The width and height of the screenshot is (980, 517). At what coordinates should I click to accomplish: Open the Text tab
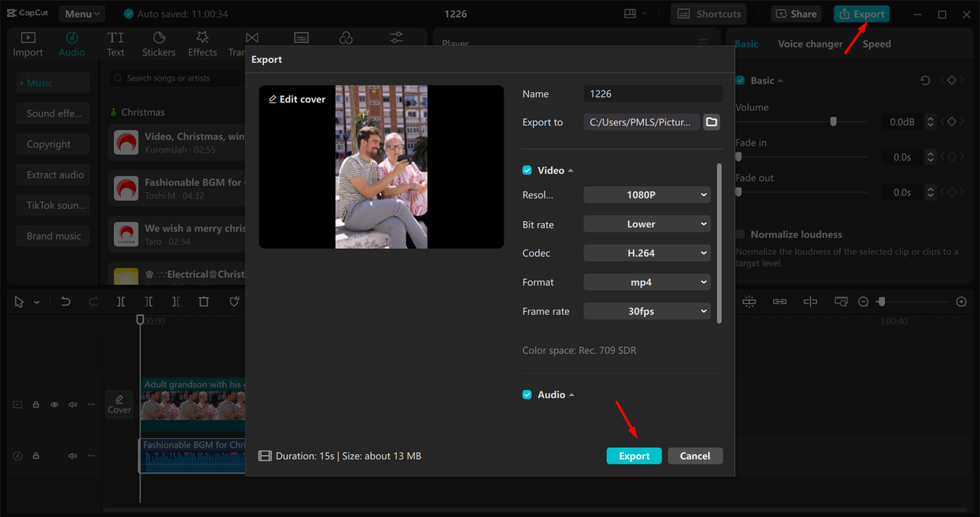(x=116, y=44)
